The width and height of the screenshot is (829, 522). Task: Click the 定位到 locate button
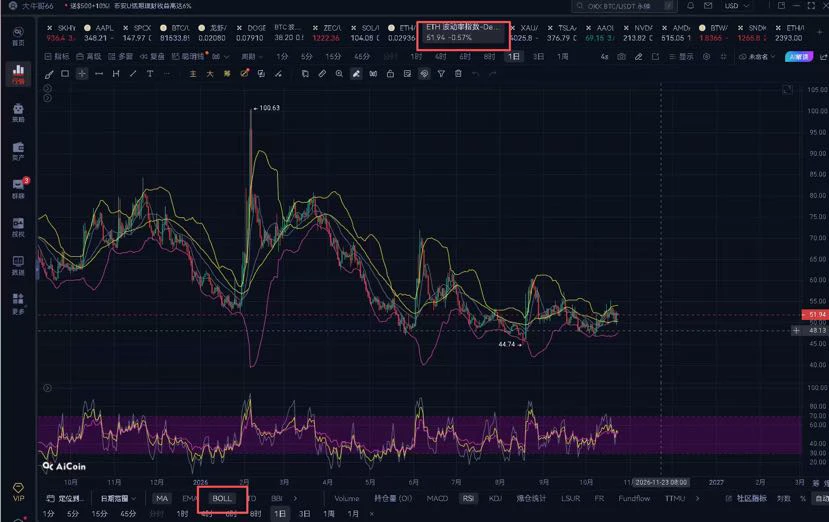65,498
